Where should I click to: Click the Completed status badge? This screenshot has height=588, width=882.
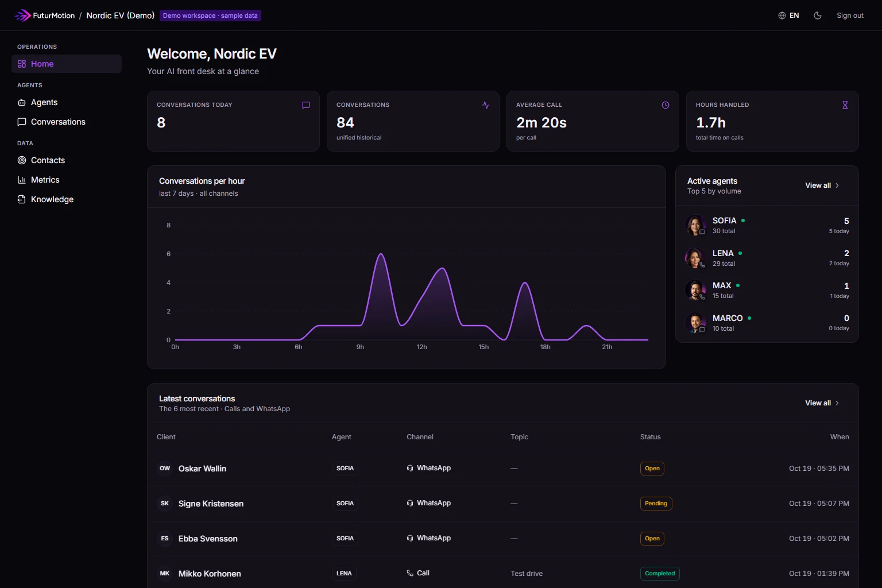pyautogui.click(x=660, y=574)
